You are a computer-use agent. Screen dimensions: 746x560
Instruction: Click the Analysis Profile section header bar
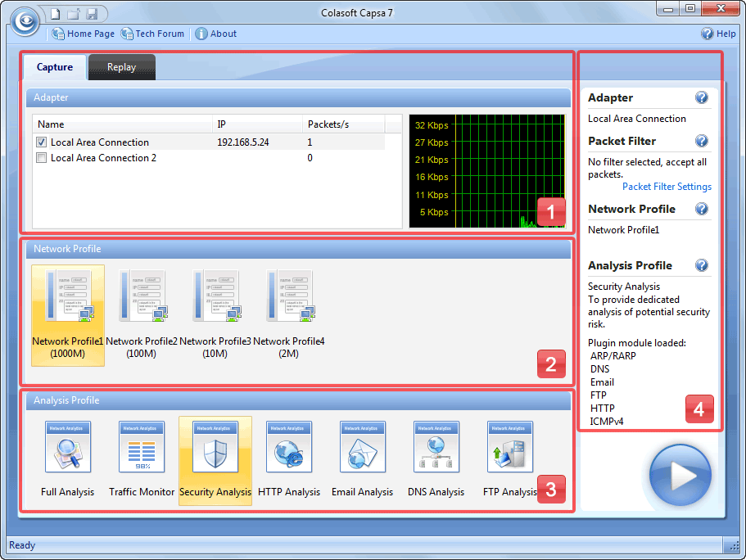[x=298, y=400]
